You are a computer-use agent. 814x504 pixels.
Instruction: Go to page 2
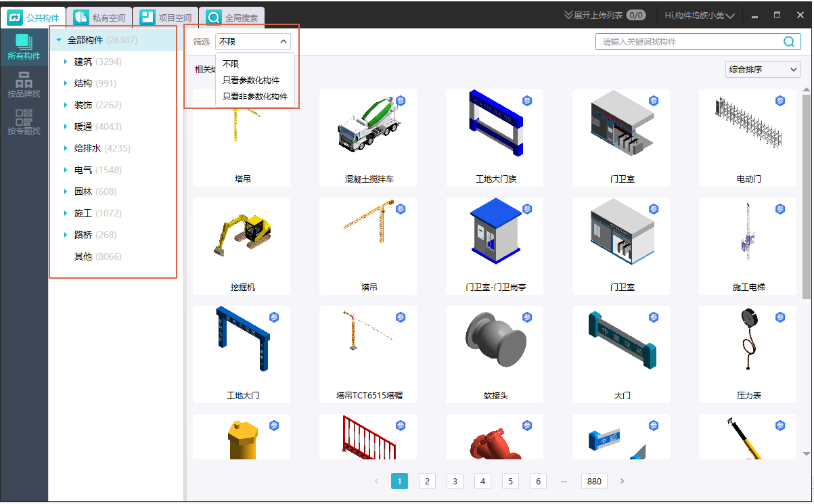coord(427,481)
